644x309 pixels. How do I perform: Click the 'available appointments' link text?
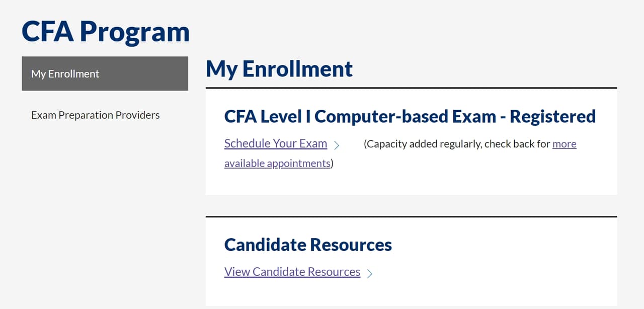pyautogui.click(x=277, y=164)
